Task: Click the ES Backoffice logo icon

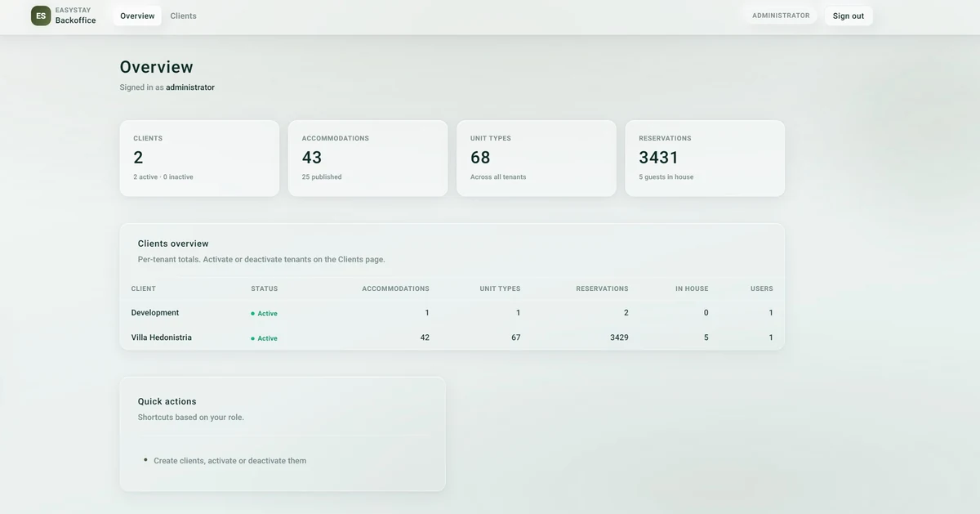Action: pyautogui.click(x=41, y=16)
